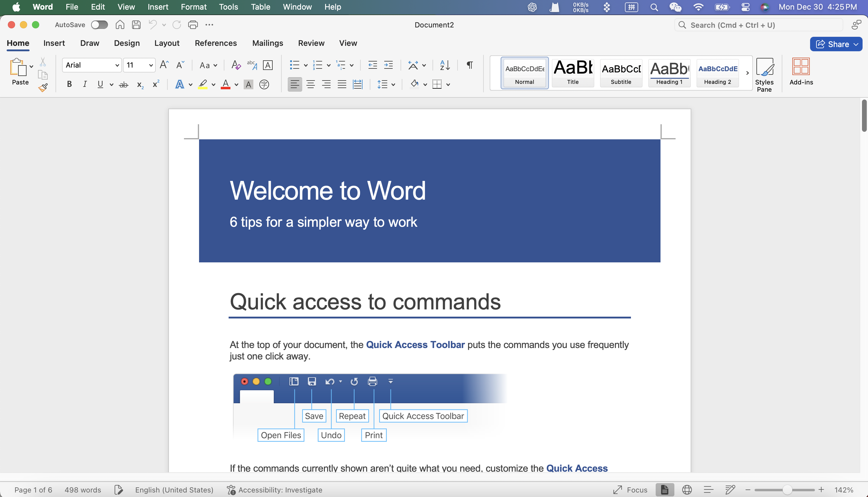Expand the numbering list dropdown arrow
The image size is (868, 497).
(x=329, y=65)
